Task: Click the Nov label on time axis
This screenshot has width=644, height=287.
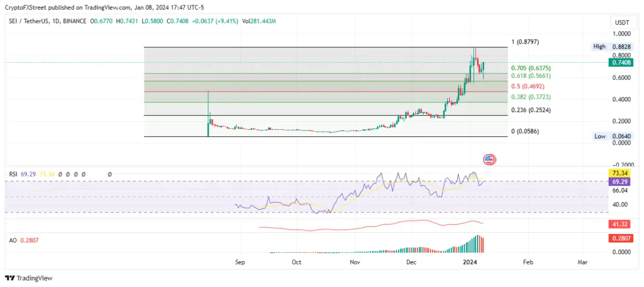Action: [354, 262]
